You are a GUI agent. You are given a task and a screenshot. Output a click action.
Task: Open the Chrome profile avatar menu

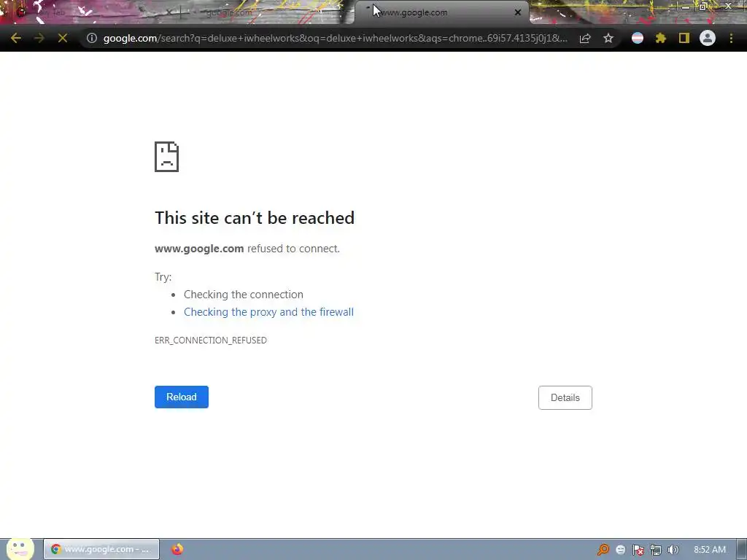pos(708,38)
